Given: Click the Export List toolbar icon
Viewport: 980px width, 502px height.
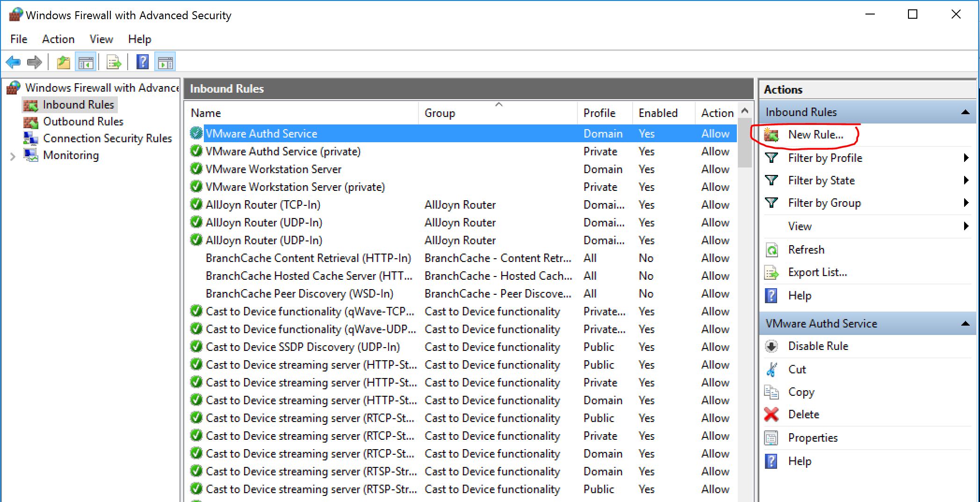Looking at the screenshot, I should [x=114, y=62].
